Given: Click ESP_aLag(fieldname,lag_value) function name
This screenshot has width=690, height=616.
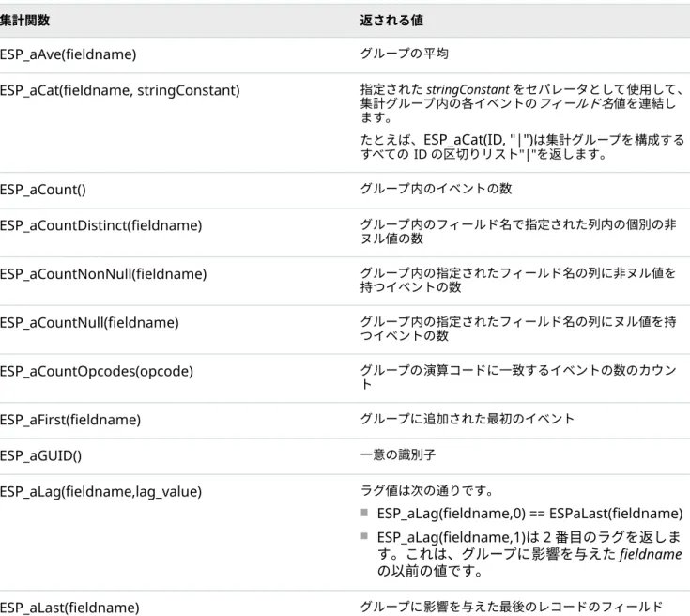Looking at the screenshot, I should pyautogui.click(x=100, y=491).
